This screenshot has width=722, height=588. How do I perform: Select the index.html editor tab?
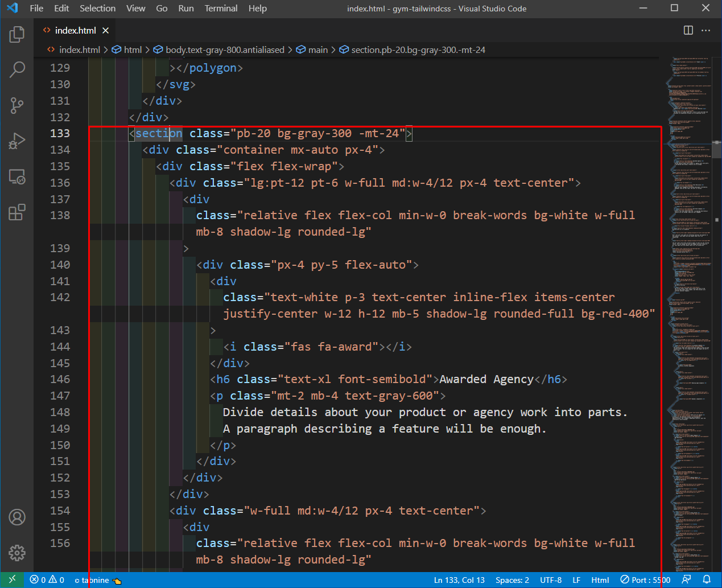pos(76,30)
